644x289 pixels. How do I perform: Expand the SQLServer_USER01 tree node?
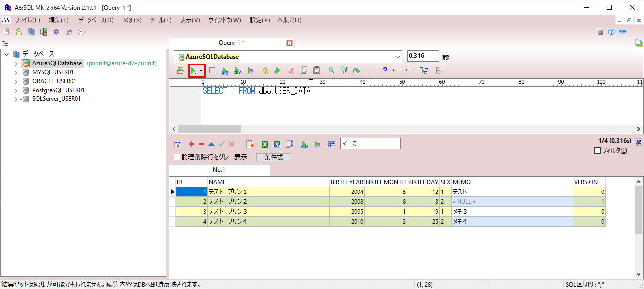click(16, 99)
